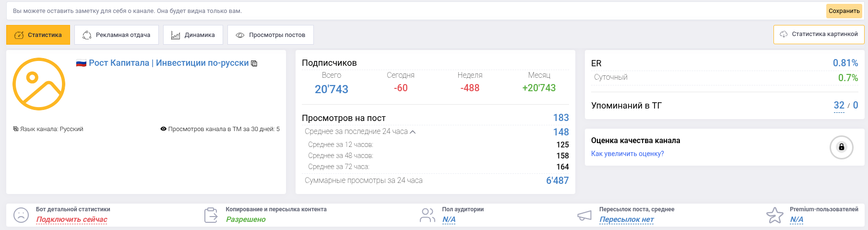Click the lock icon in channel quality rating
The image size is (868, 230).
point(841,147)
